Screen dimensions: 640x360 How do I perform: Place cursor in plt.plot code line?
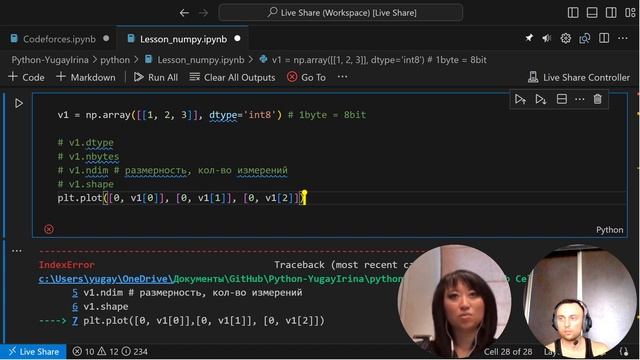[x=182, y=198]
